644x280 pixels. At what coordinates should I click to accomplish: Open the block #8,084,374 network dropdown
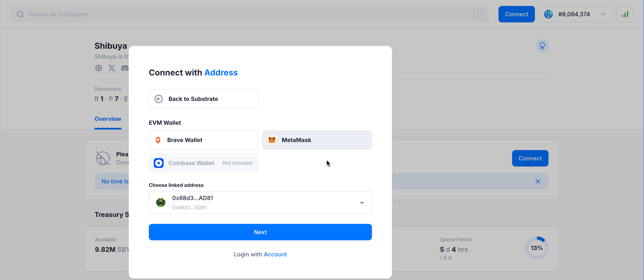coord(574,14)
